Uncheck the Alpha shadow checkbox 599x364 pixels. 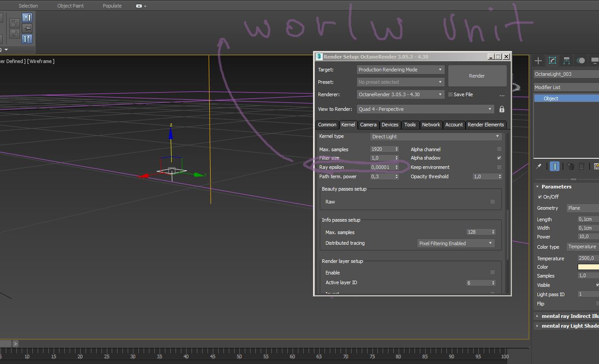click(499, 158)
